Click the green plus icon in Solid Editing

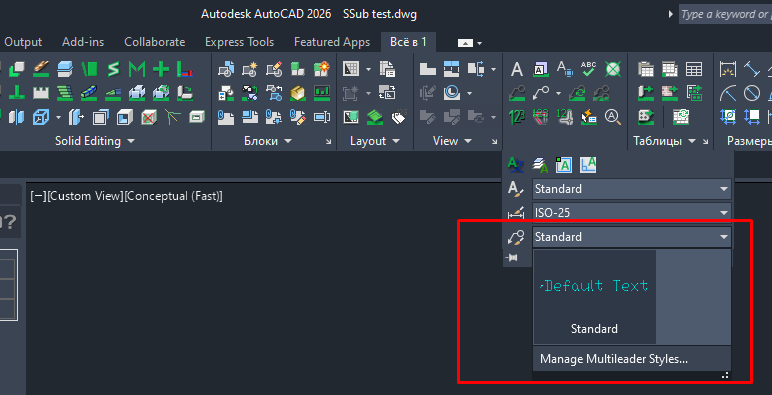(161, 68)
